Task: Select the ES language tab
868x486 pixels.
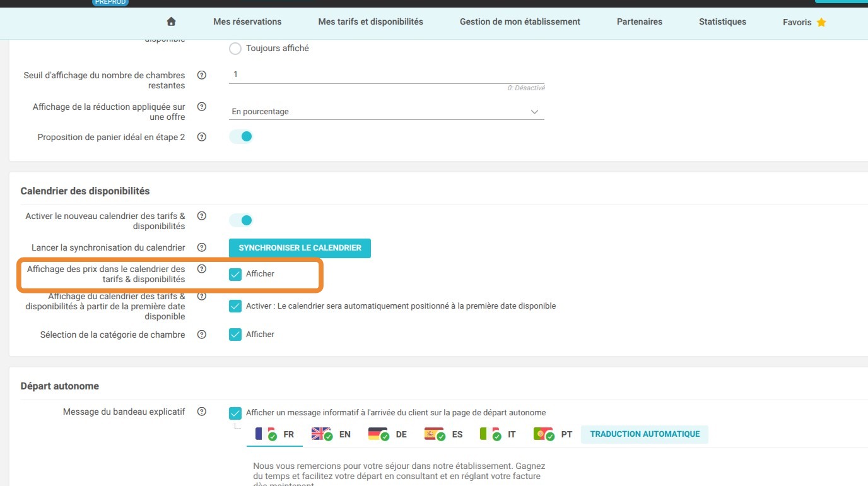Action: point(443,434)
